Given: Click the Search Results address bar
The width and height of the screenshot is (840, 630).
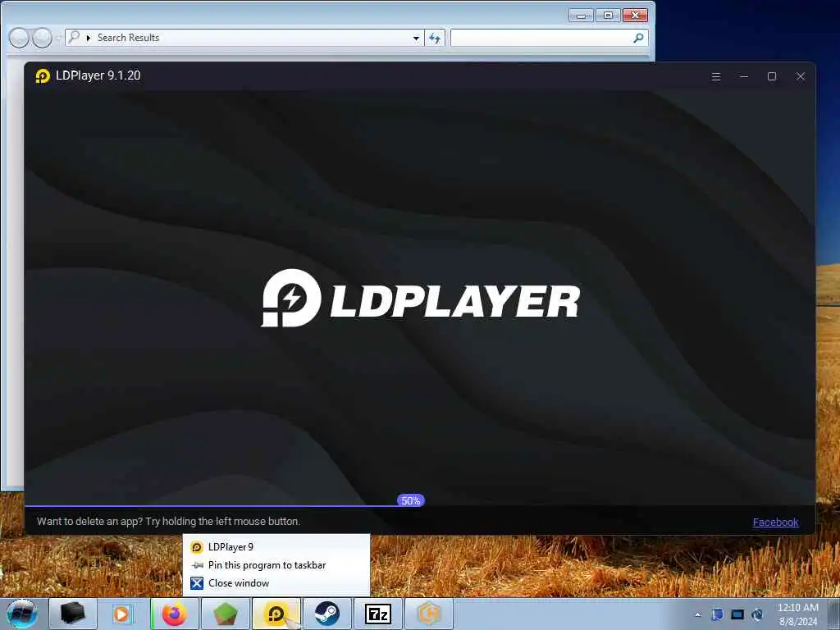Looking at the screenshot, I should click(244, 38).
